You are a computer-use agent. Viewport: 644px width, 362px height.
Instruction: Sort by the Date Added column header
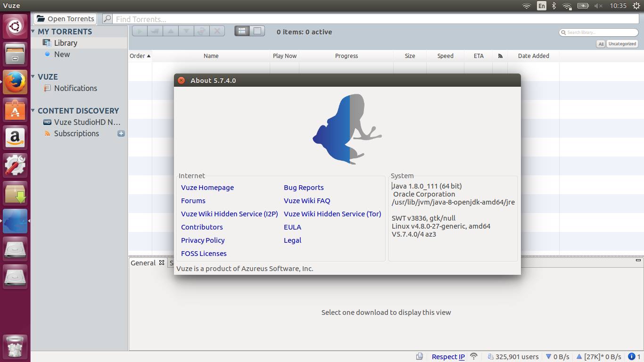pos(534,56)
